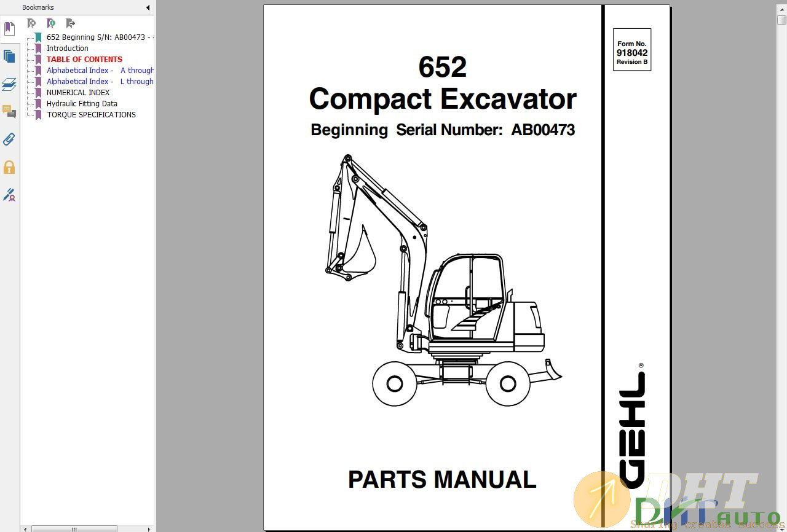Click the delete bookmark icon
The height and width of the screenshot is (532, 787).
click(x=31, y=23)
